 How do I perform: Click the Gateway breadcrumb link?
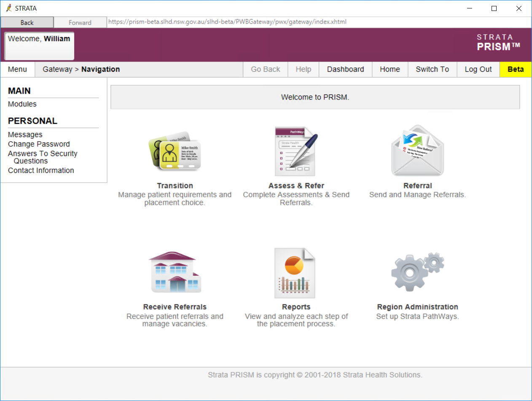pos(57,70)
